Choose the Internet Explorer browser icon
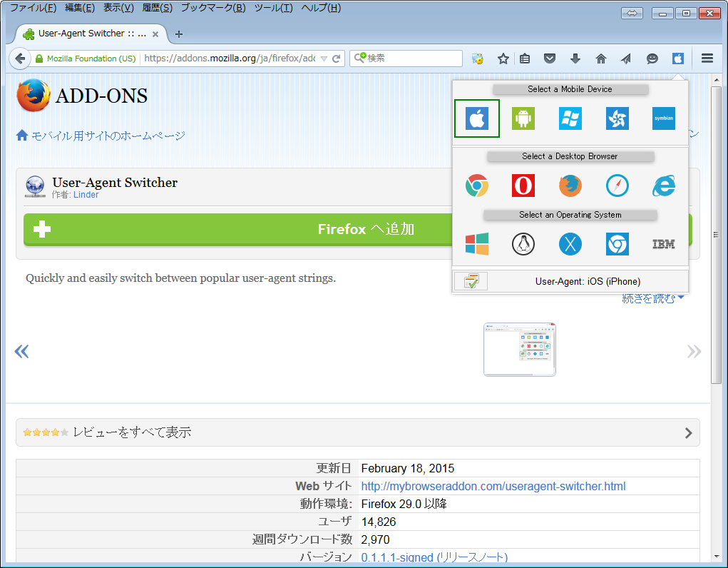This screenshot has height=568, width=728. pyautogui.click(x=663, y=186)
